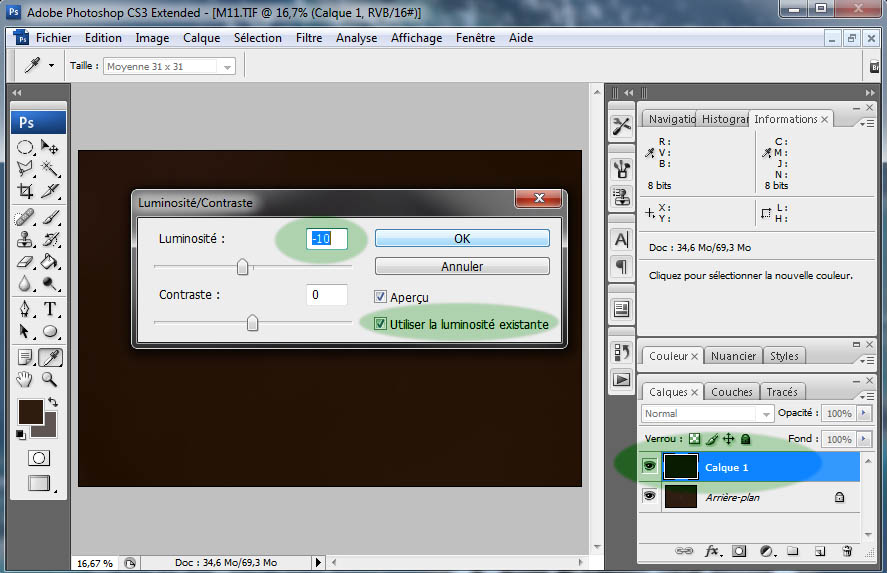887x573 pixels.
Task: Select the Ellipse shape tool
Action: (50, 331)
